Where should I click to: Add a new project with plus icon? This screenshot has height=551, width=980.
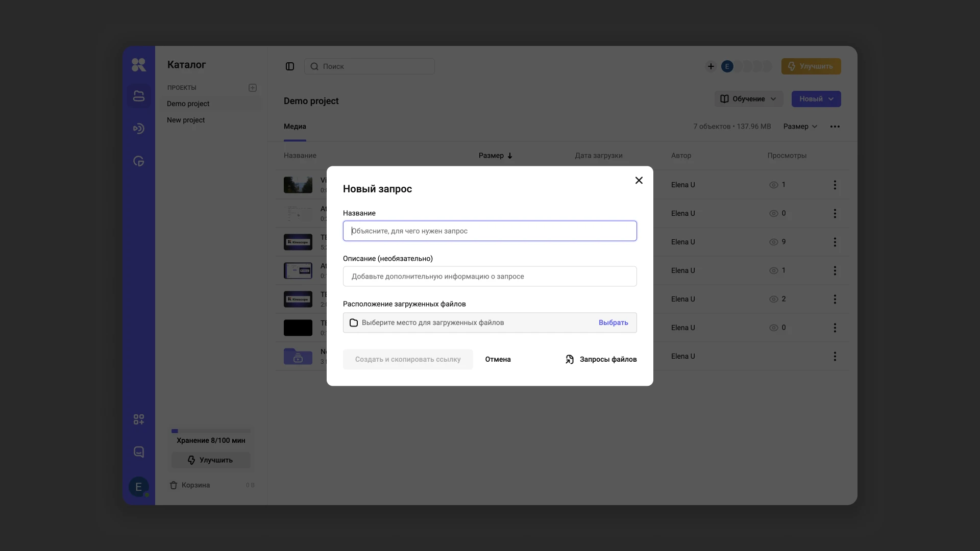pyautogui.click(x=253, y=88)
